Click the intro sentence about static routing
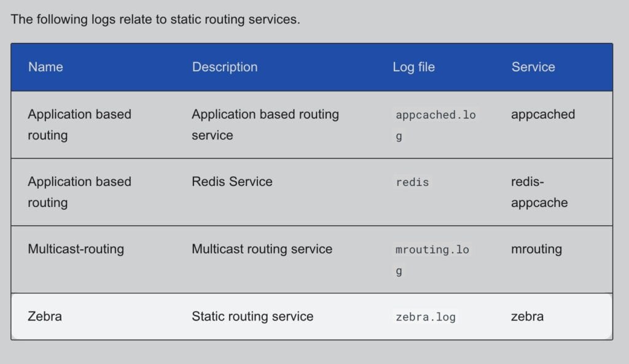The image size is (629, 364). pyautogui.click(x=155, y=19)
